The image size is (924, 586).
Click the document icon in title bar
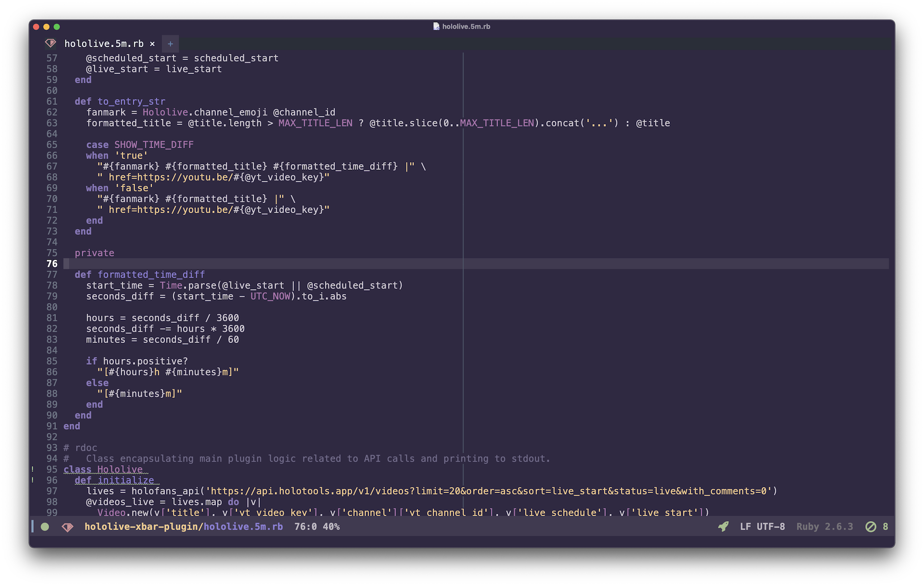[436, 26]
